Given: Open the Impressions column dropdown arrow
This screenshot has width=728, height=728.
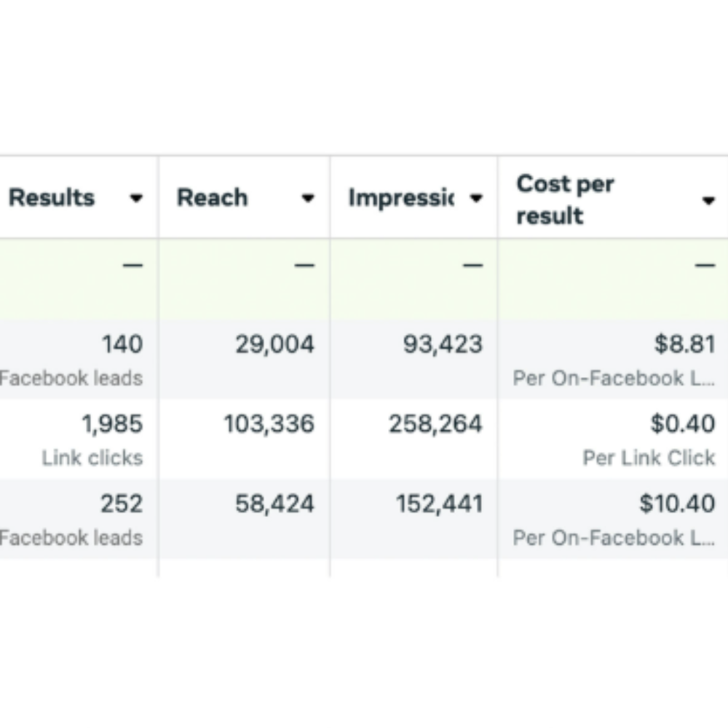Looking at the screenshot, I should [x=477, y=199].
